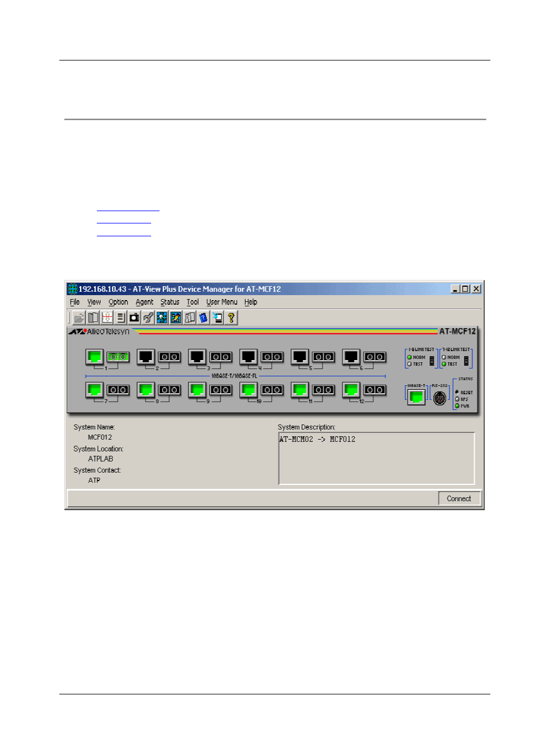534x756 pixels.
Task: Open the Option menu
Action: [118, 302]
